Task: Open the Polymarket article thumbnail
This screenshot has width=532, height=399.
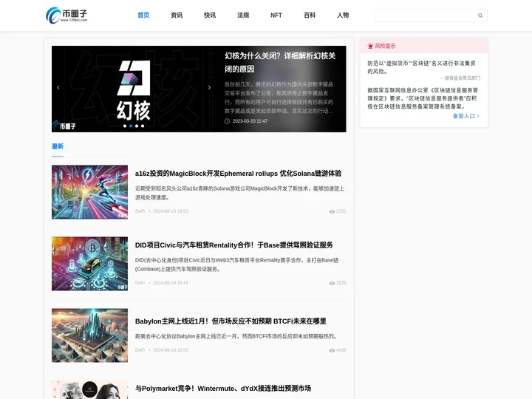Action: point(89,389)
